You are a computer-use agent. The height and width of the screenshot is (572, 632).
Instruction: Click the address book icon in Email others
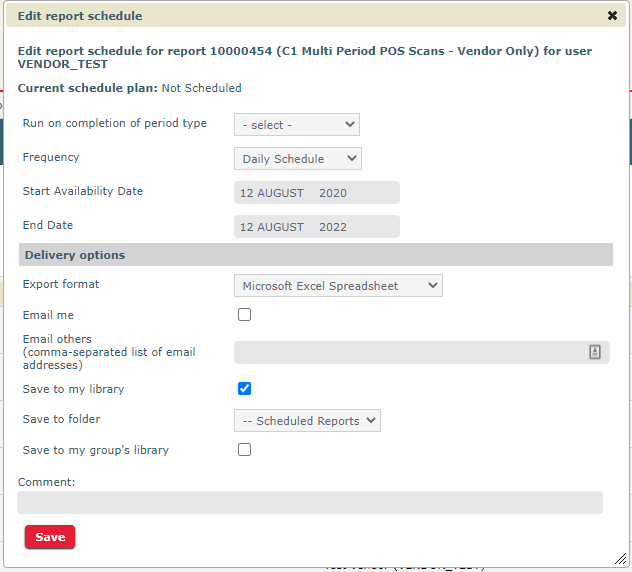tap(594, 352)
